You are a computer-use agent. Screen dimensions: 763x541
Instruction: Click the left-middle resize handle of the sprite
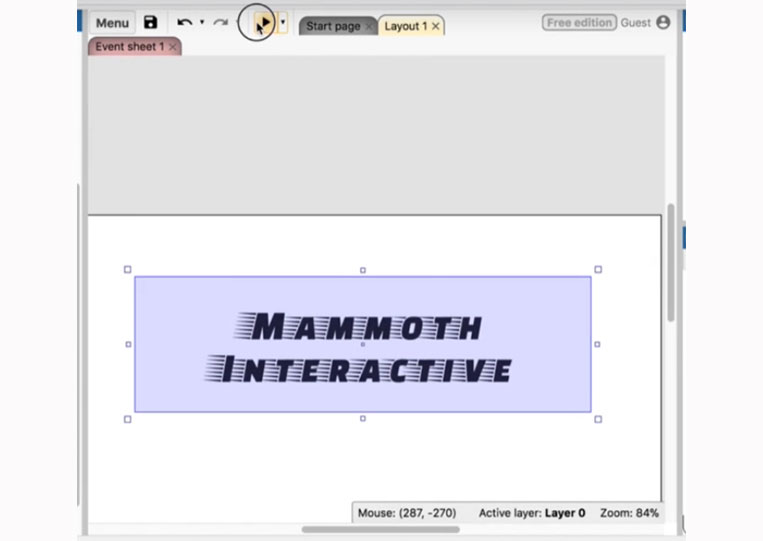tap(128, 344)
